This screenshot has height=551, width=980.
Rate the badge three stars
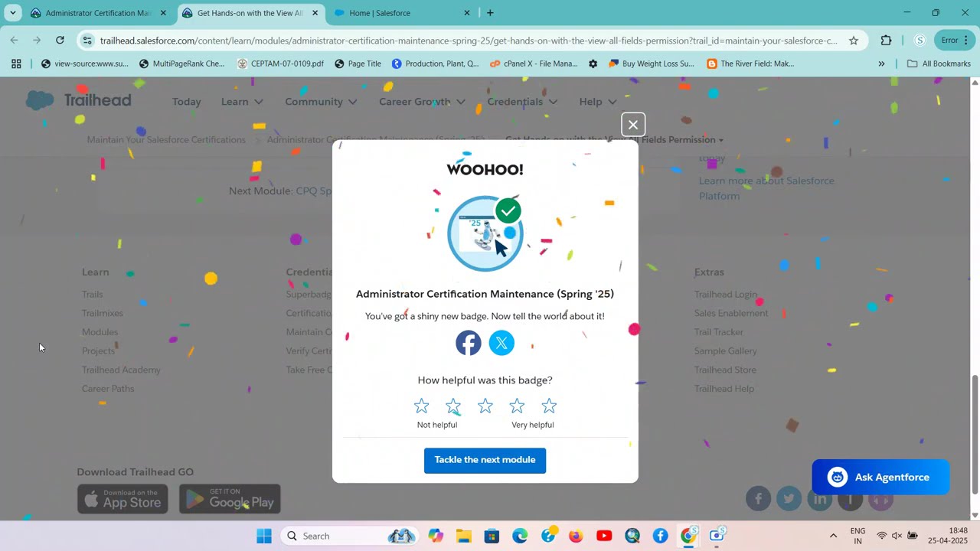tap(485, 406)
